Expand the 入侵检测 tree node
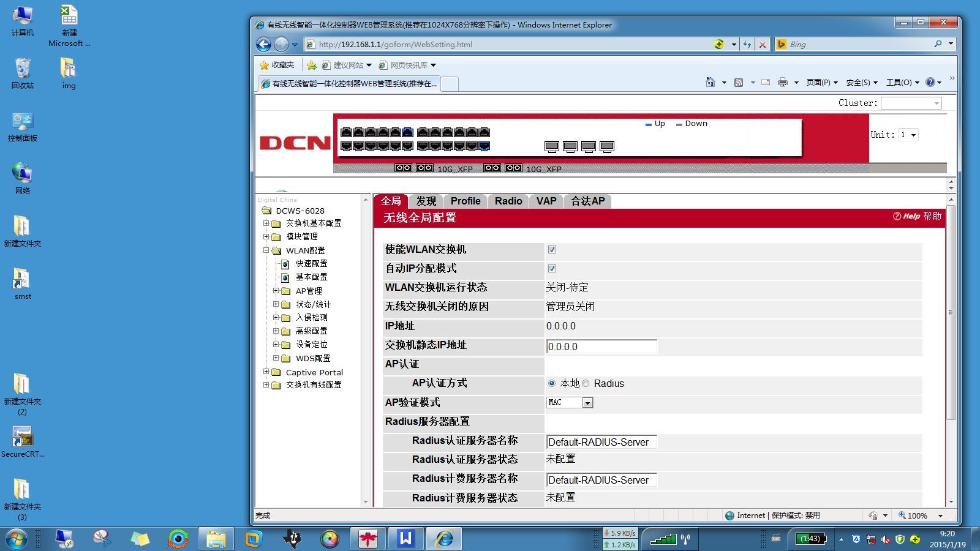The width and height of the screenshot is (980, 551). 276,317
